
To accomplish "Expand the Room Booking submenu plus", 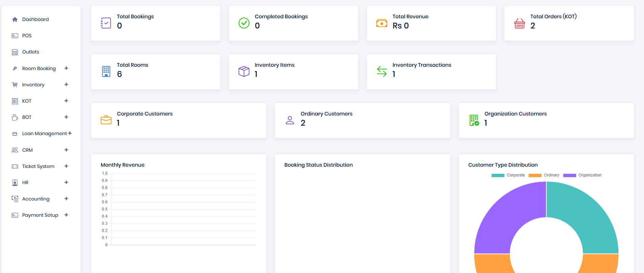I will tap(66, 68).
